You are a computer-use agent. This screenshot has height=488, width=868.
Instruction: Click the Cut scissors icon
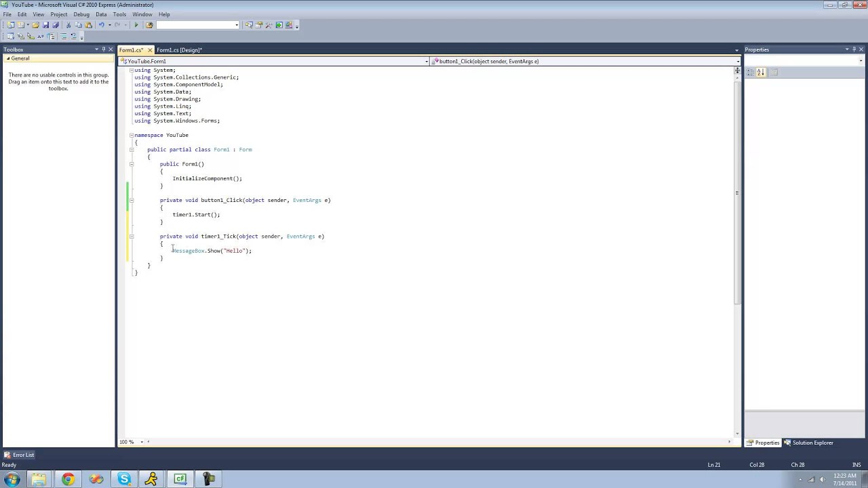point(68,25)
